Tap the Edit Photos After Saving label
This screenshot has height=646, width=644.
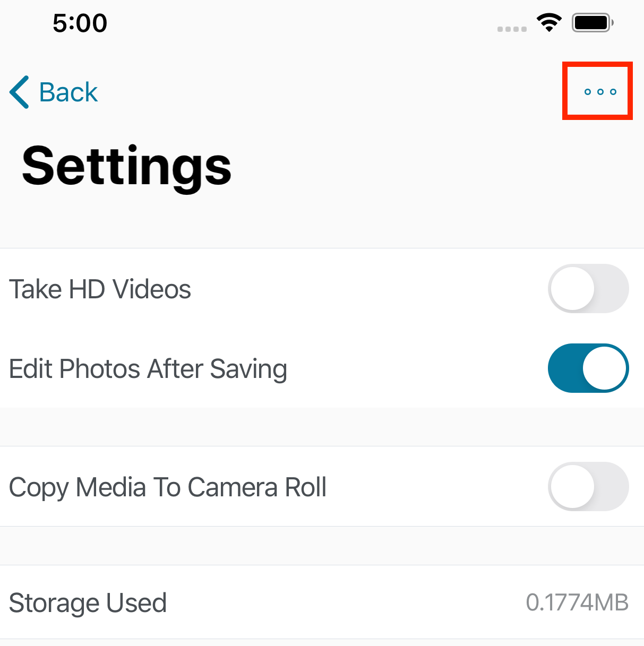point(148,369)
